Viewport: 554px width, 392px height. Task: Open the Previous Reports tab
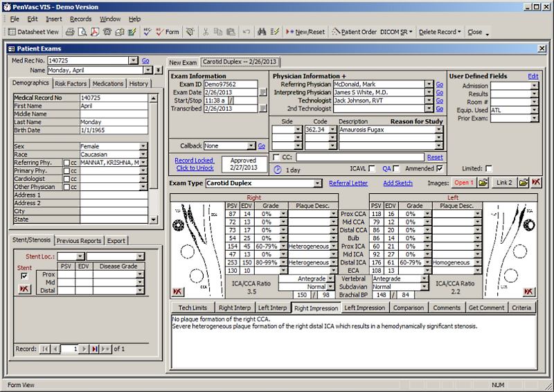tap(79, 241)
